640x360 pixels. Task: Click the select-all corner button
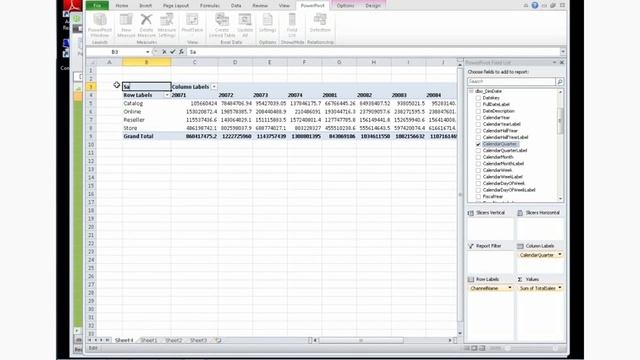click(91, 62)
